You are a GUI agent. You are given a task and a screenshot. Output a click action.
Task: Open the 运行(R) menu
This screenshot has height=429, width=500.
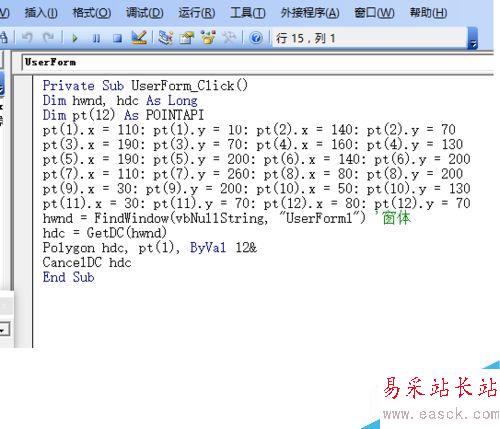coord(196,13)
